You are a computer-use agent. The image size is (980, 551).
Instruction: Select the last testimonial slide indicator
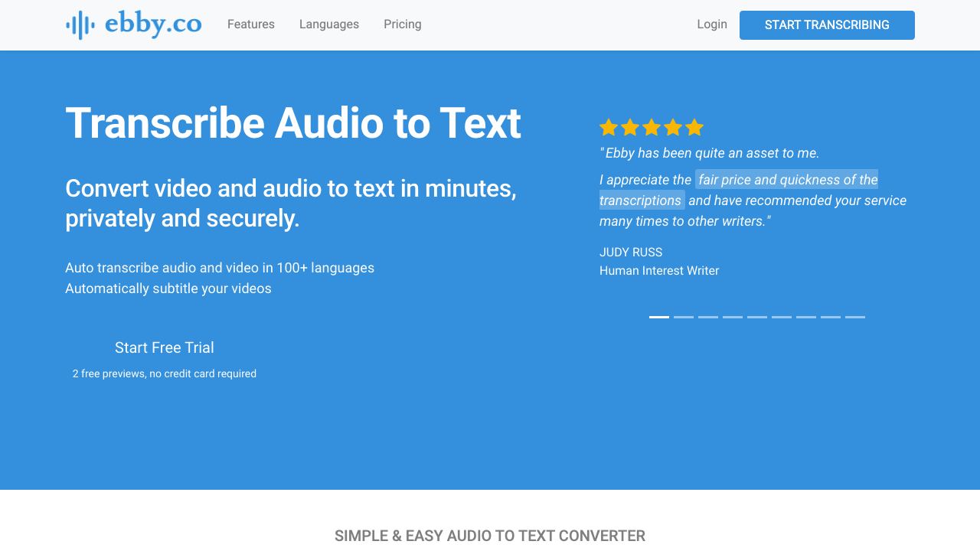pyautogui.click(x=855, y=317)
